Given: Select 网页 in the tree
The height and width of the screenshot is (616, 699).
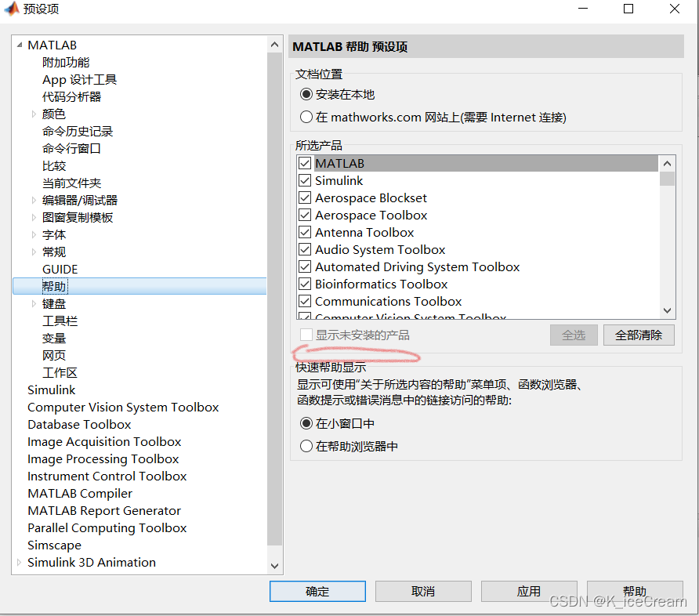Looking at the screenshot, I should [x=54, y=355].
